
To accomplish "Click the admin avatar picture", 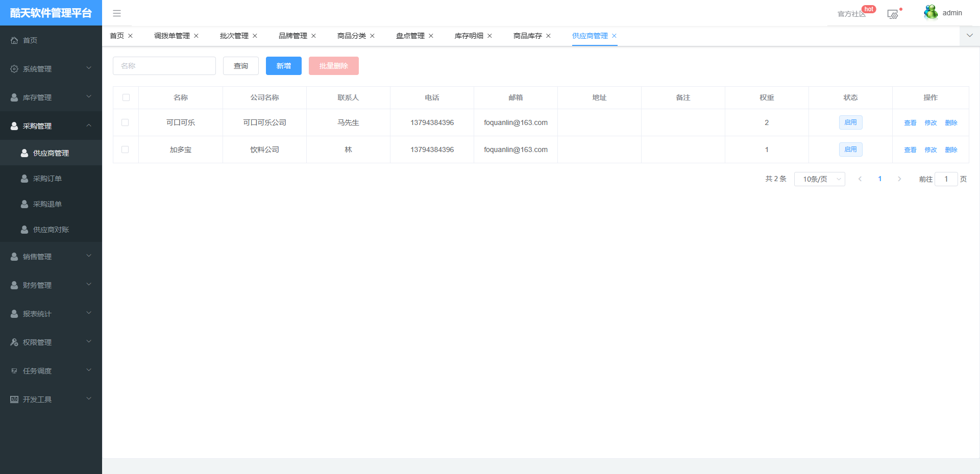I will (x=930, y=12).
